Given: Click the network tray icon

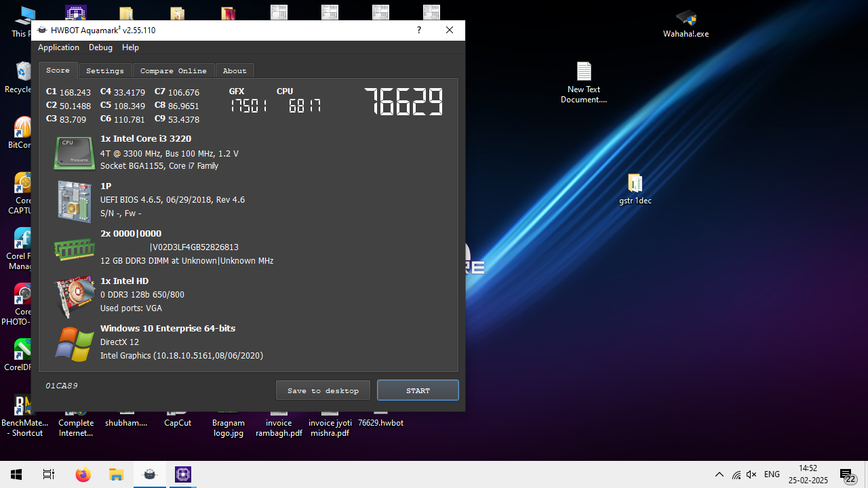Looking at the screenshot, I should 736,474.
